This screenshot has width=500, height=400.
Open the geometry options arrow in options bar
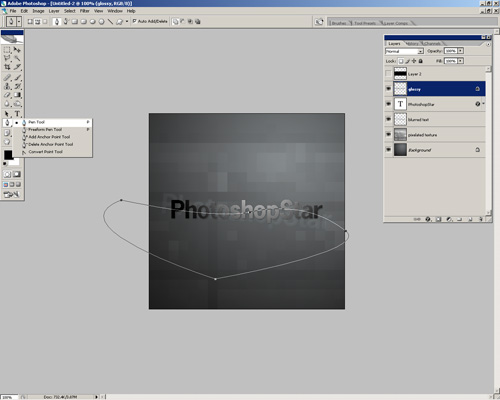pos(127,21)
